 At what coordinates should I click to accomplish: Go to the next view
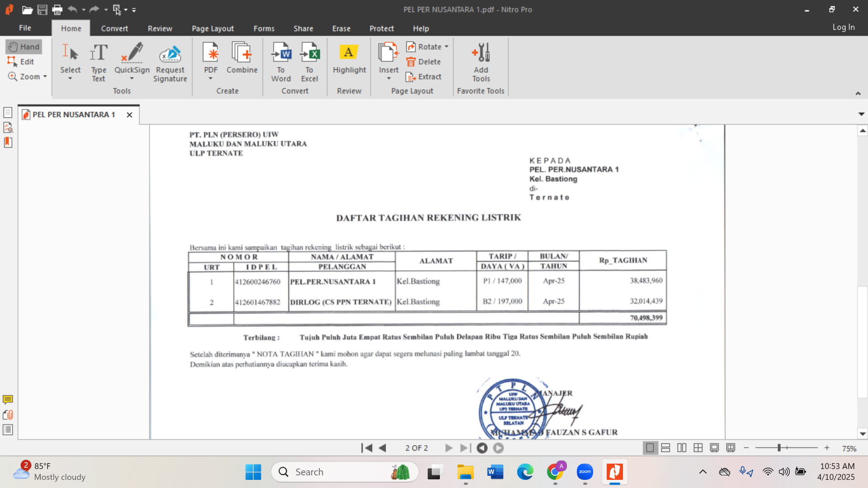tap(498, 448)
